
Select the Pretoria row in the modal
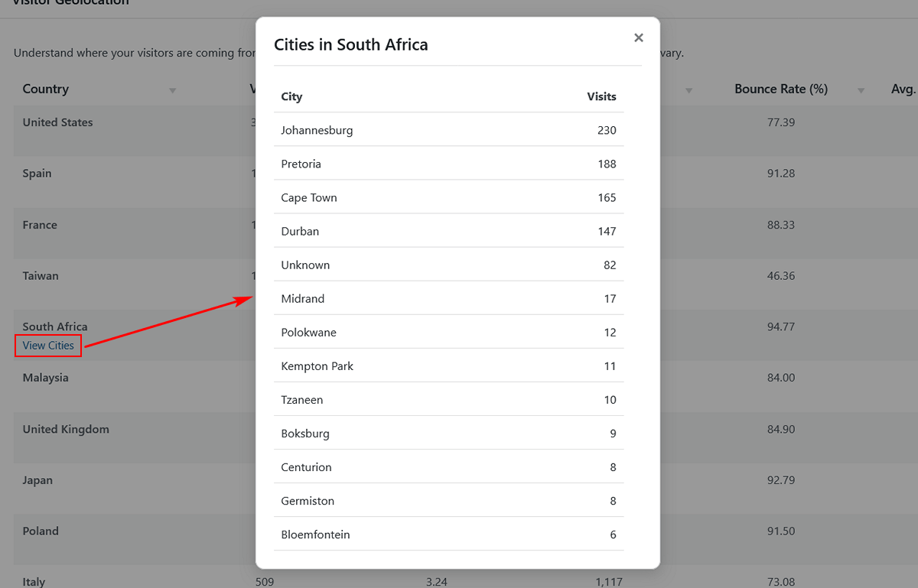pyautogui.click(x=449, y=164)
